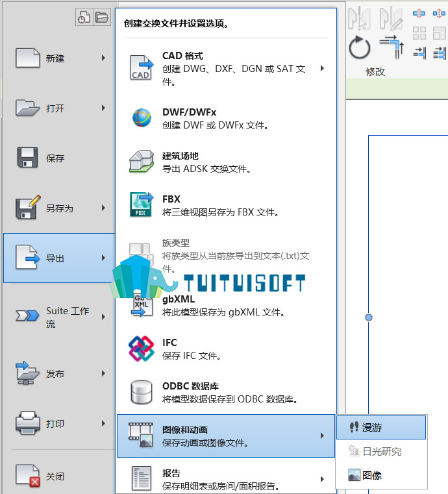This screenshot has width=448, height=494.
Task: Click the split element tool icon
Action: point(419,13)
